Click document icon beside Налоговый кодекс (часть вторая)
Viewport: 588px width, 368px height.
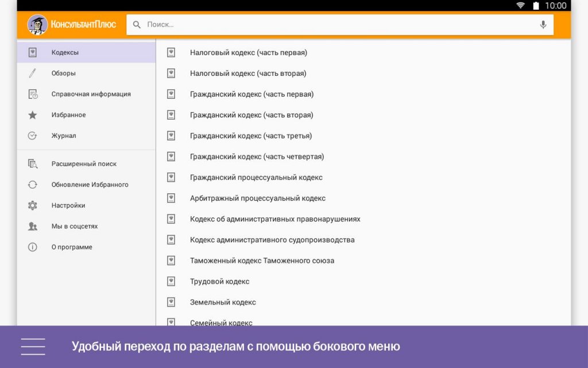coord(171,73)
